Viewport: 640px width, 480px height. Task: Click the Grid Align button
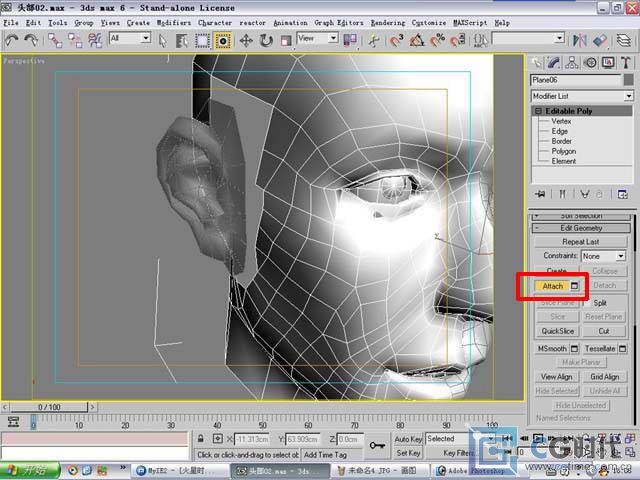coord(604,377)
